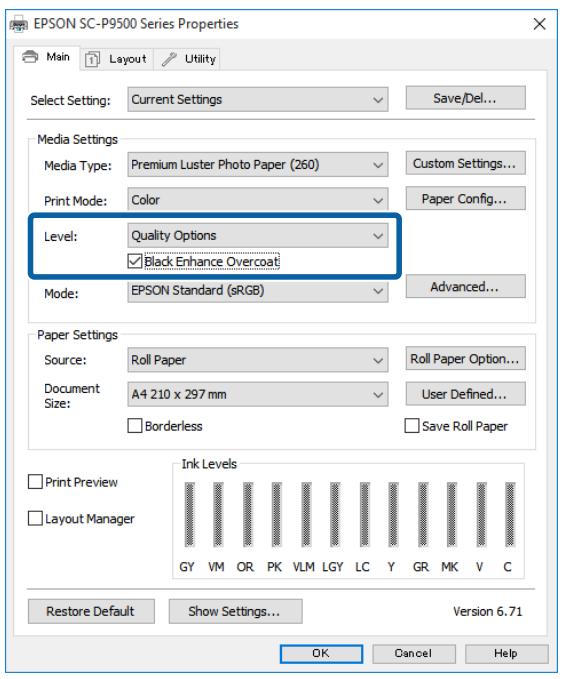The image size is (562, 679).
Task: Click the PK ink level bar
Action: [276, 514]
